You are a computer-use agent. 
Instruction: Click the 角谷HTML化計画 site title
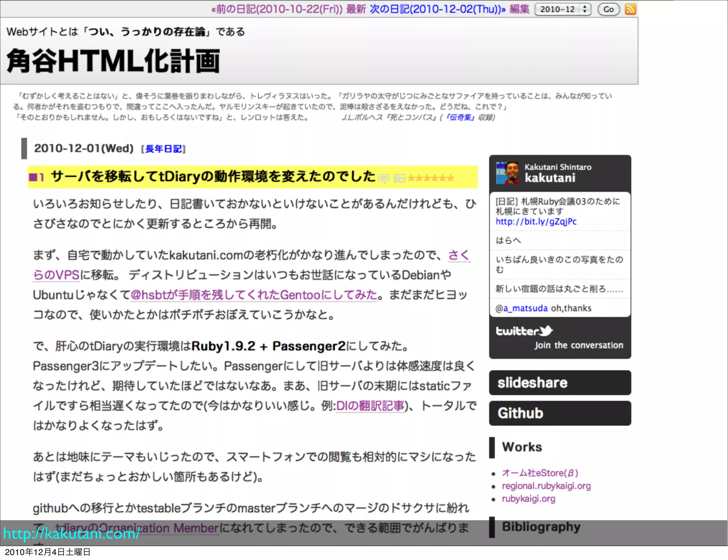tap(113, 61)
